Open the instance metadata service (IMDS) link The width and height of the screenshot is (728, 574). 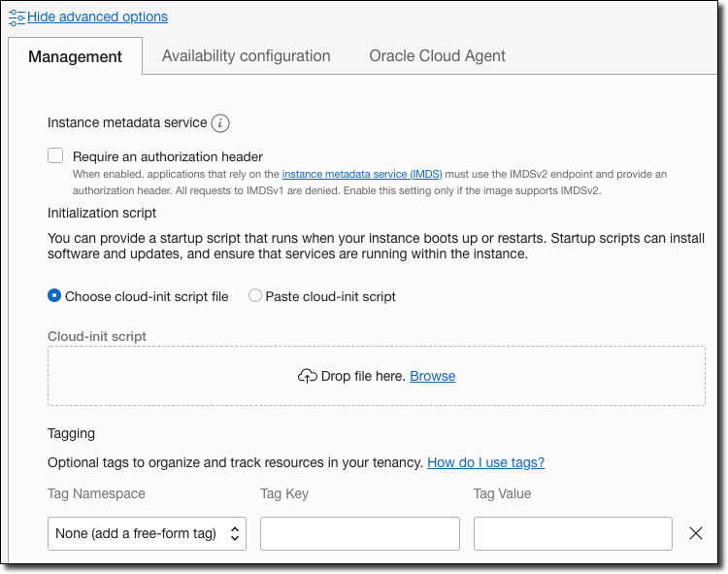(x=361, y=174)
